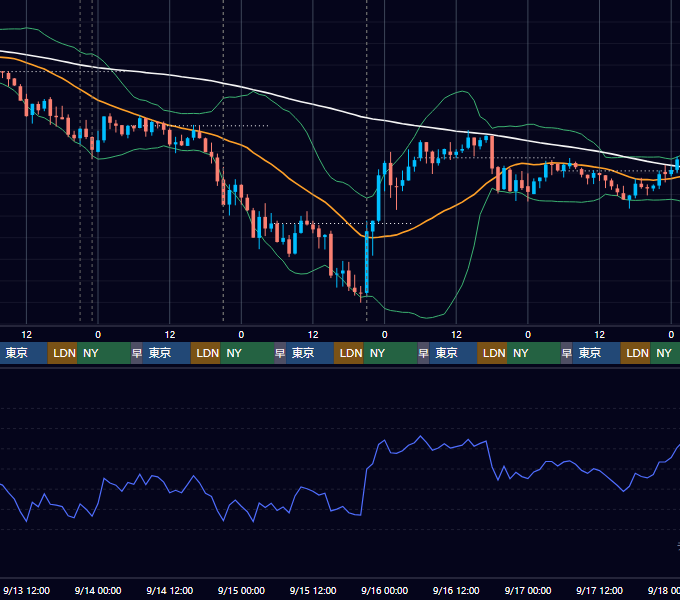Select the 9/15 00:00 time axis label
Image resolution: width=680 pixels, height=600 pixels.
[241, 590]
